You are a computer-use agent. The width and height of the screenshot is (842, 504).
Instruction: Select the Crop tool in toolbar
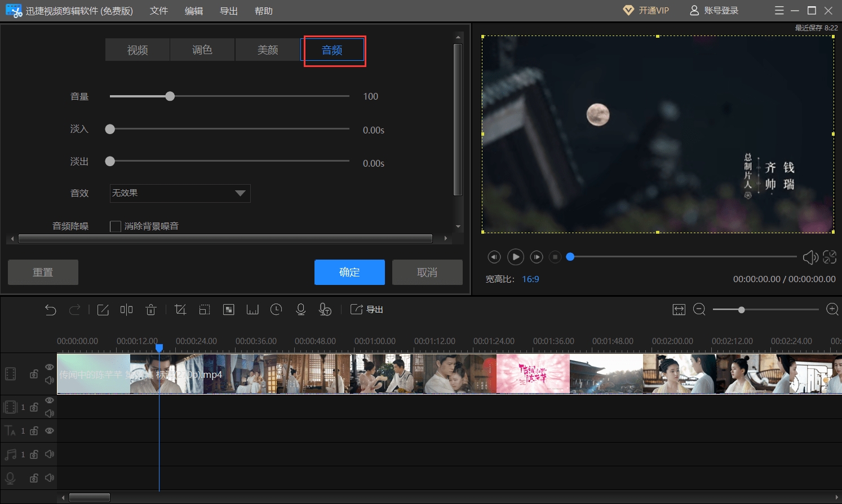tap(180, 310)
